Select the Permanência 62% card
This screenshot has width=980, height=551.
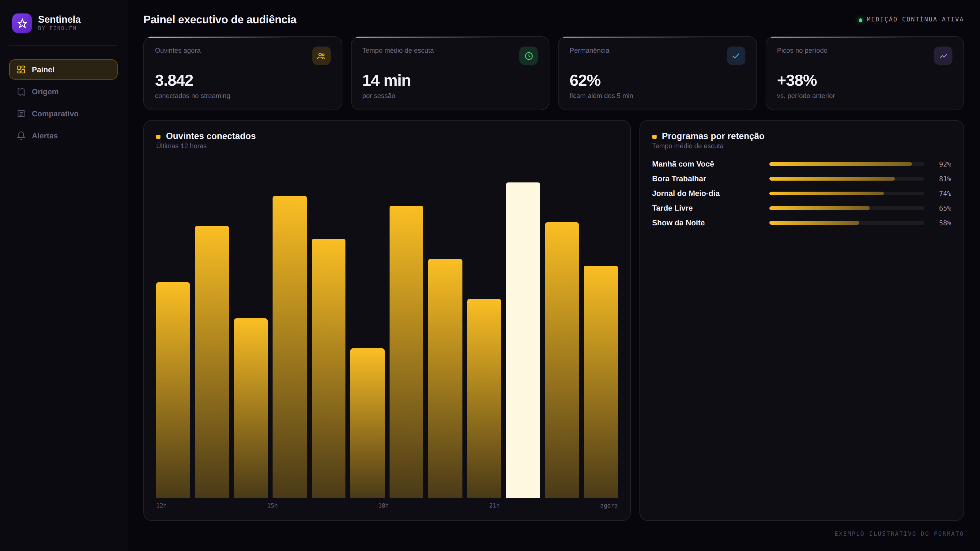coord(658,73)
